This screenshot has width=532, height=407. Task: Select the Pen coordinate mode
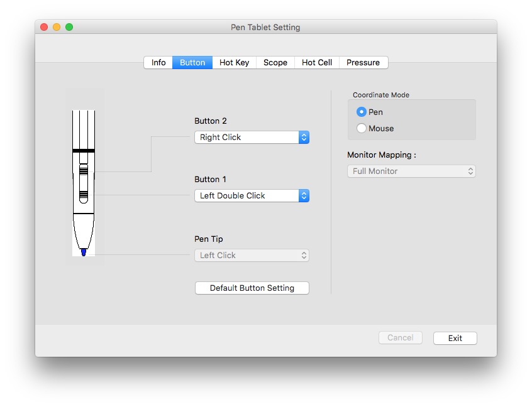click(362, 112)
